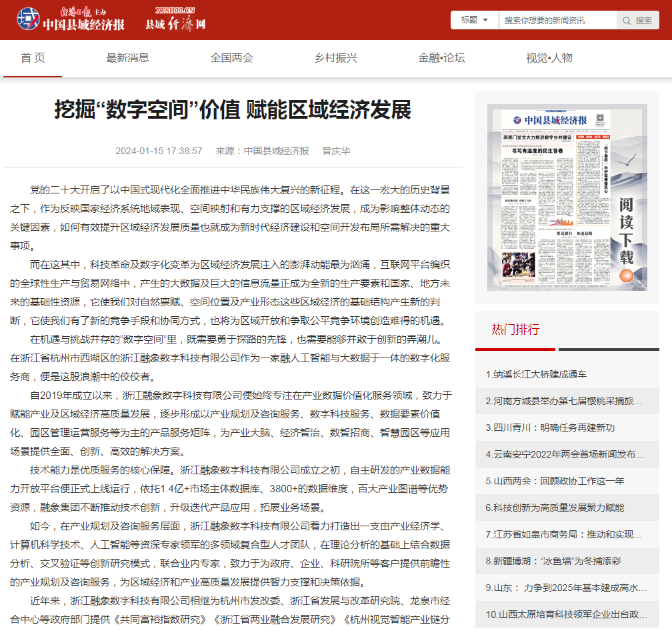Click the newspaper 阅读下载 thumbnail
The image size is (672, 633).
click(x=567, y=197)
